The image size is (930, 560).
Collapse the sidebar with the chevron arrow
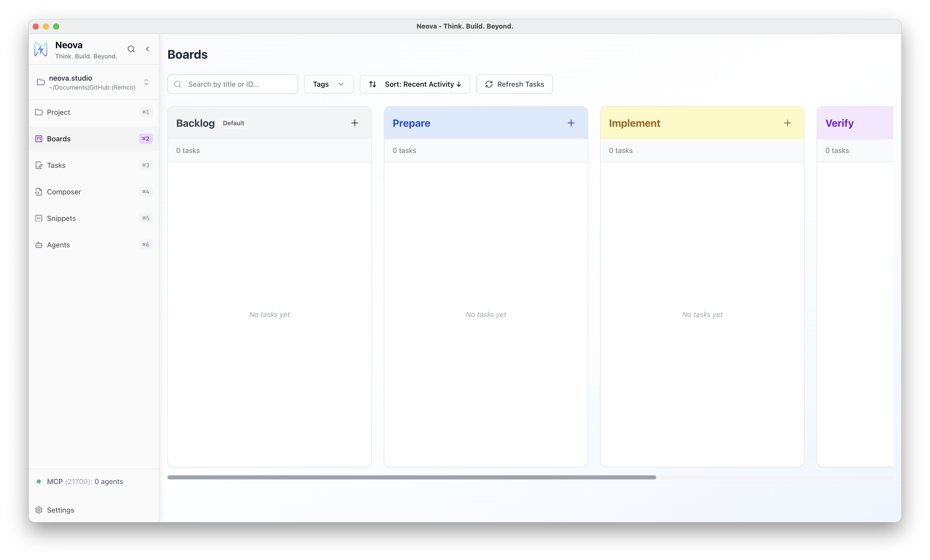tap(148, 49)
